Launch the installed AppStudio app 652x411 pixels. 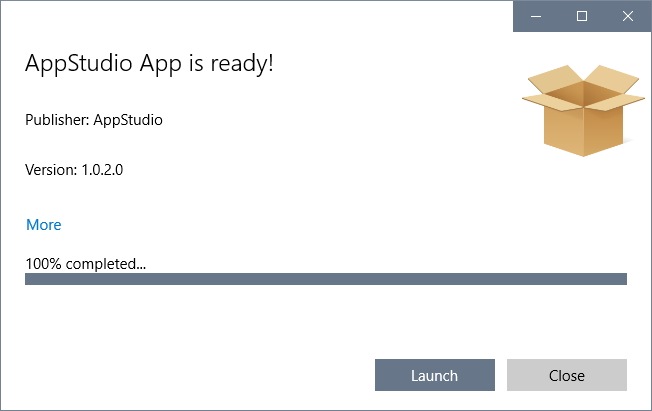tap(435, 375)
